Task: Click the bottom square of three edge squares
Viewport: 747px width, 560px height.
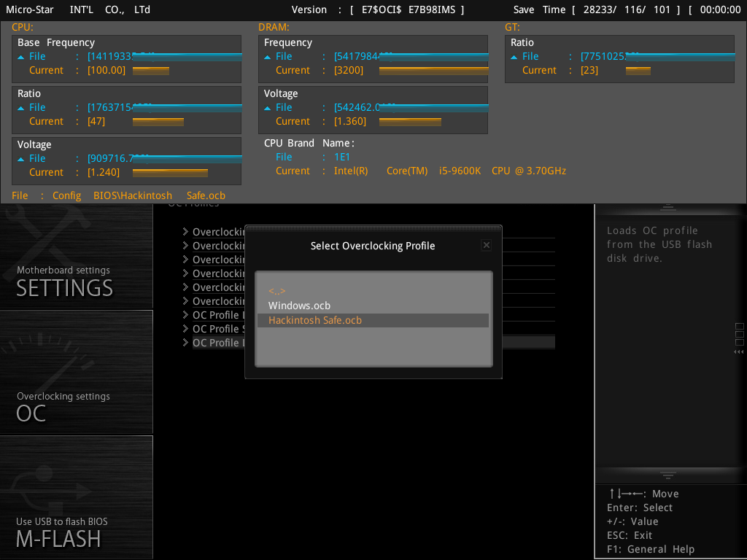Action: (740, 343)
